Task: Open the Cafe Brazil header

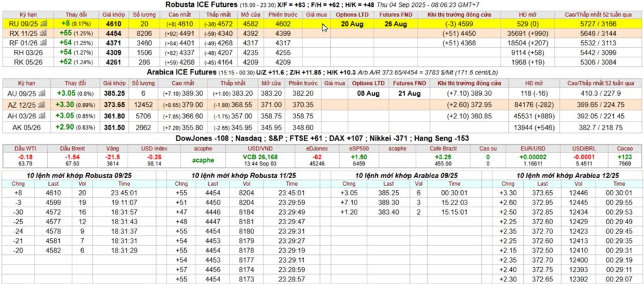Action: [443, 147]
